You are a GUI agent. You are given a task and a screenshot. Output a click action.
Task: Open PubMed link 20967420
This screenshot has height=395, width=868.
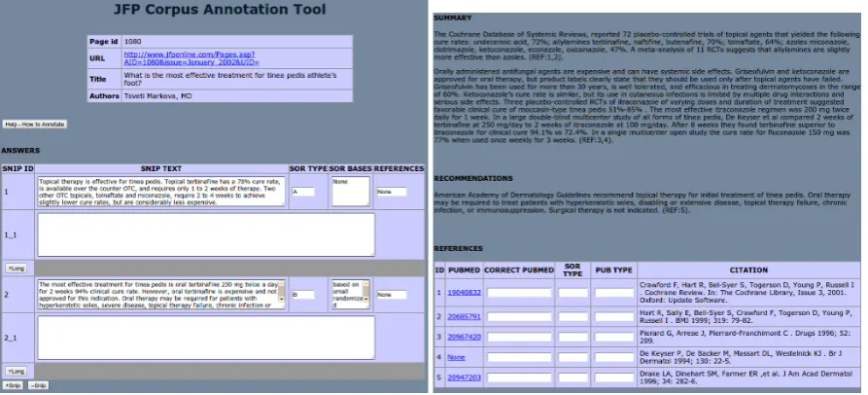pyautogui.click(x=464, y=337)
